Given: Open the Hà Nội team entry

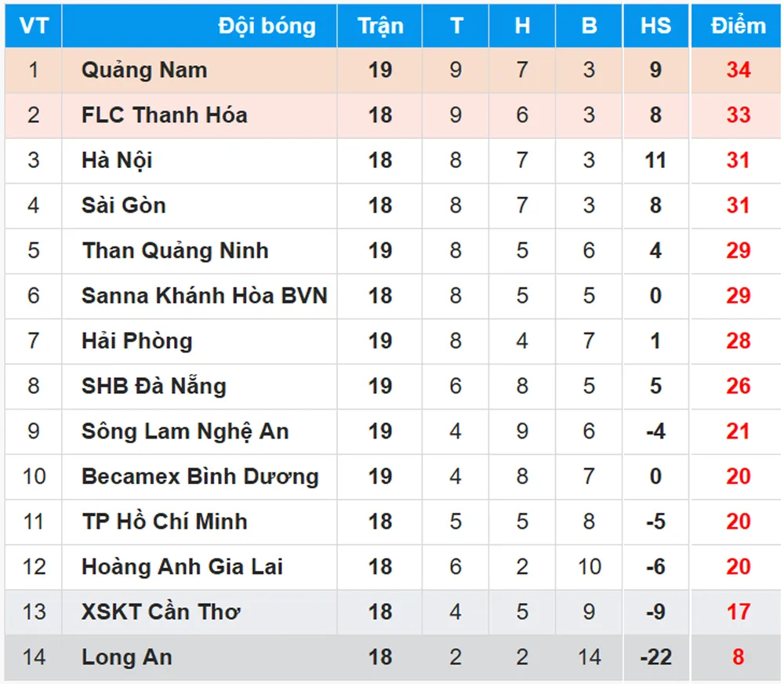Looking at the screenshot, I should click(117, 161).
